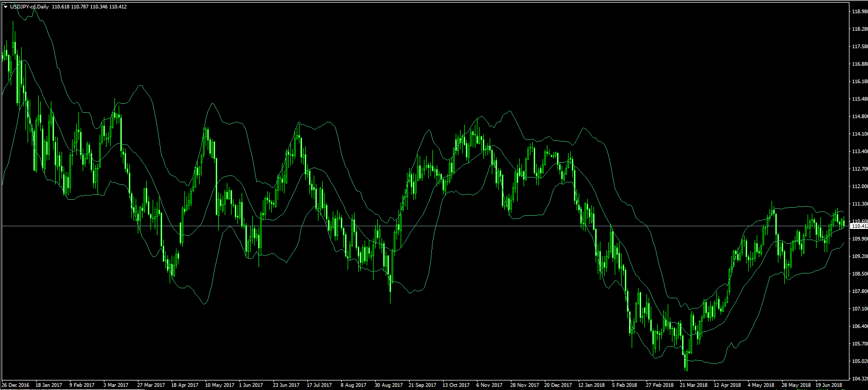Image resolution: width=868 pixels, height=390 pixels.
Task: Click the 9 Feb 2017 date label
Action: 82,385
